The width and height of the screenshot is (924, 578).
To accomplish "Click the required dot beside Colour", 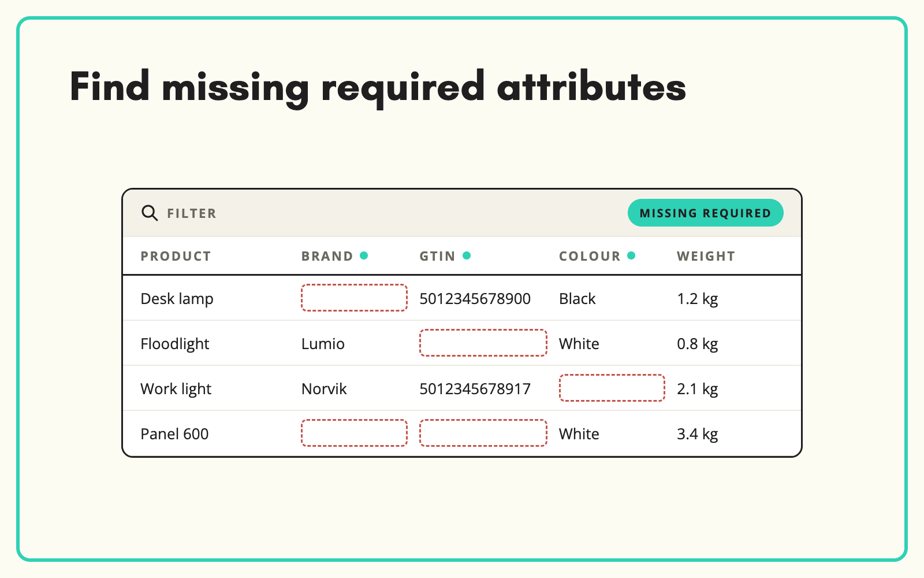I will coord(631,255).
